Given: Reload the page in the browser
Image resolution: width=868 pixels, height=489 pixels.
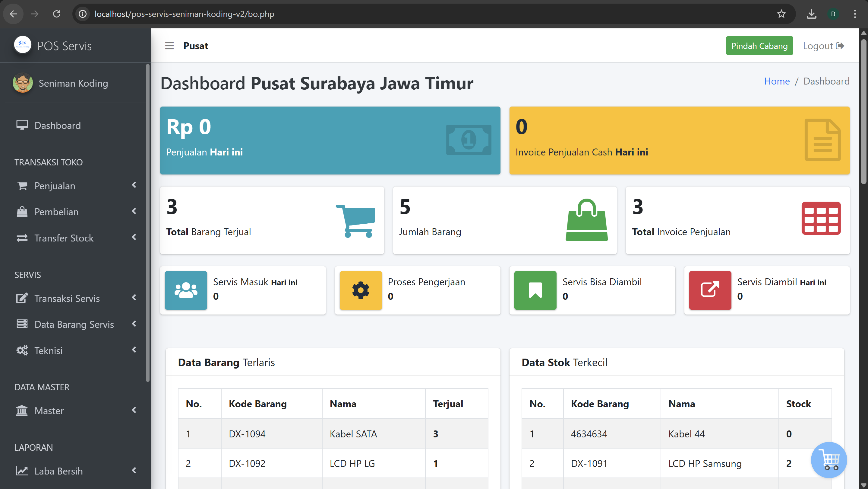Looking at the screenshot, I should [57, 14].
